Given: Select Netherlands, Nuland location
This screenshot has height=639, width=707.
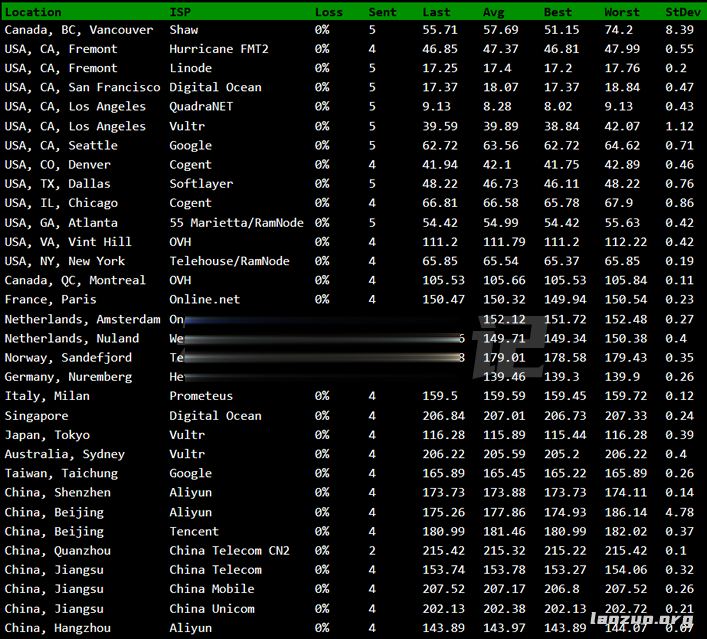Looking at the screenshot, I should point(72,339).
